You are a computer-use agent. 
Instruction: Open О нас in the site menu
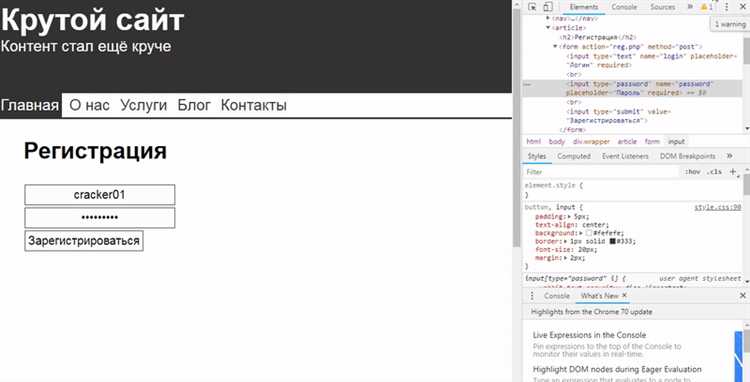(x=89, y=105)
